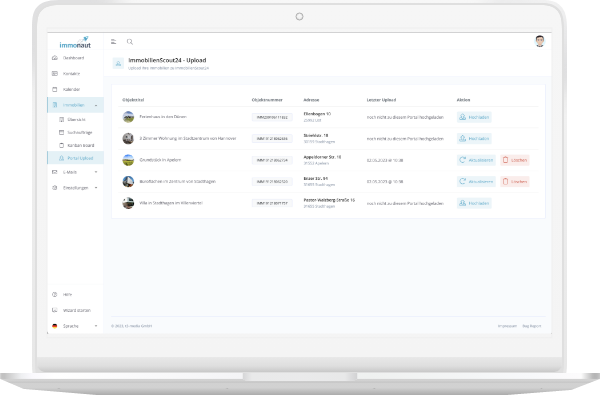600x395 pixels.
Task: Click the Kalender icon in sidebar
Action: (55, 89)
